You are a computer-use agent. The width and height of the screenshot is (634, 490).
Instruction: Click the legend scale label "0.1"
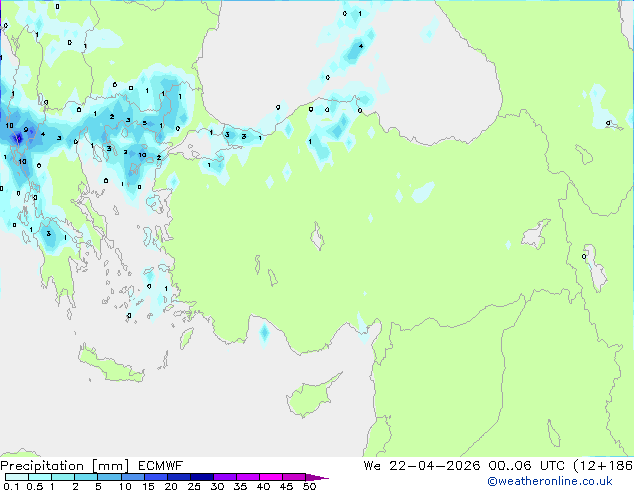[x=11, y=486]
